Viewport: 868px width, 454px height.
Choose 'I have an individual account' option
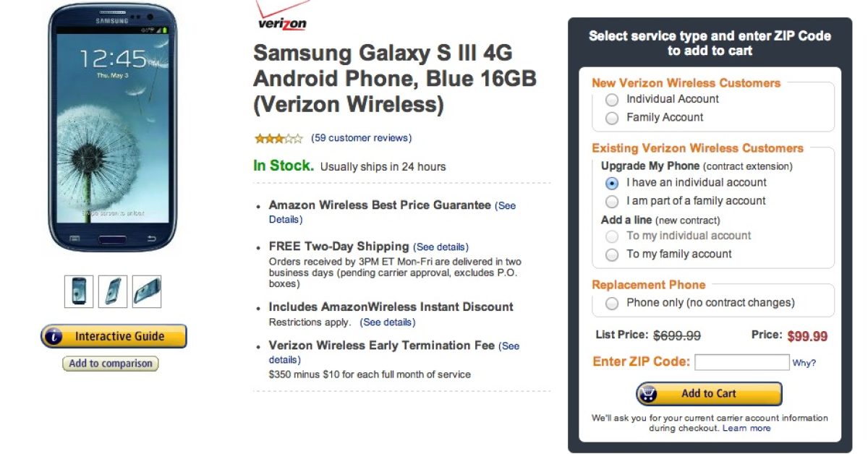pos(612,183)
